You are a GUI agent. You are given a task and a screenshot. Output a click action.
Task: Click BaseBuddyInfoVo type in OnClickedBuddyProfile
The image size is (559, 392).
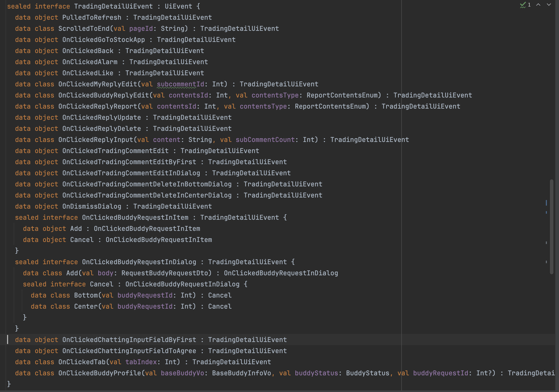click(241, 373)
